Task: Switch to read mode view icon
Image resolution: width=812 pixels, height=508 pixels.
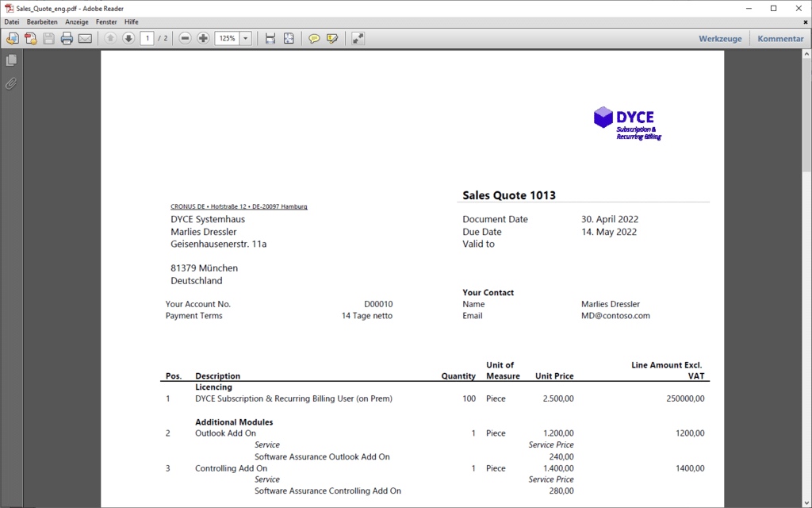Action: click(358, 38)
